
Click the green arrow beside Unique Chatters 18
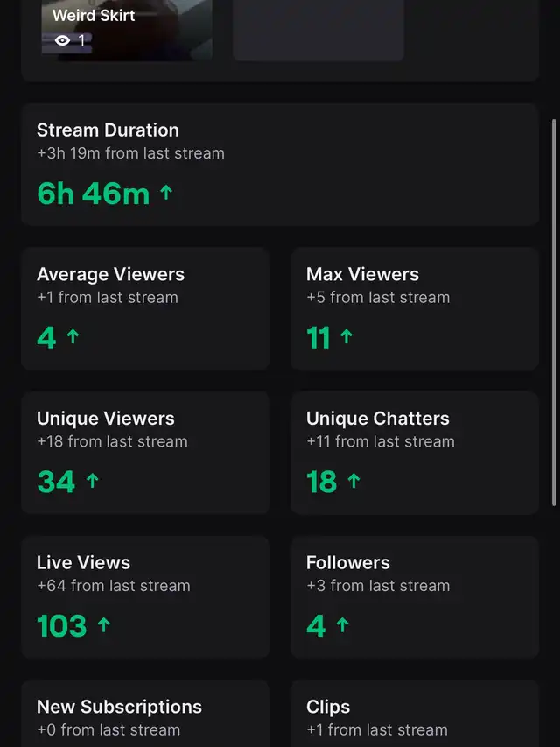pos(353,481)
